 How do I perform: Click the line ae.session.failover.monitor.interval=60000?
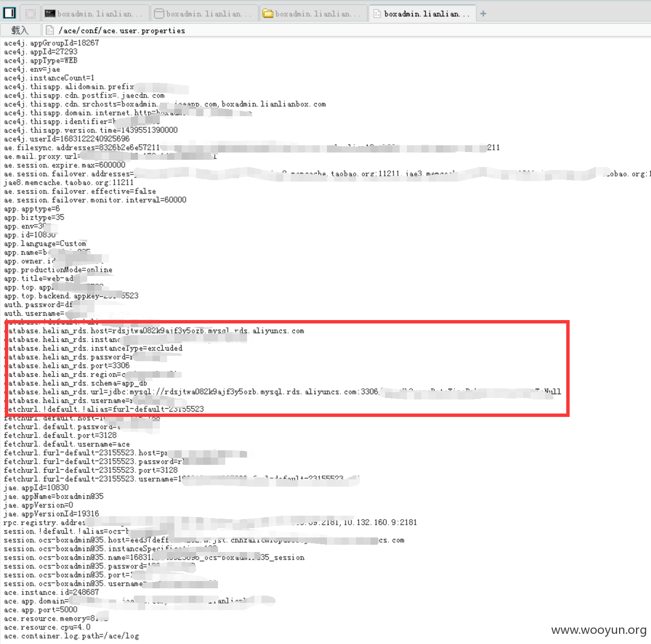(x=95, y=199)
